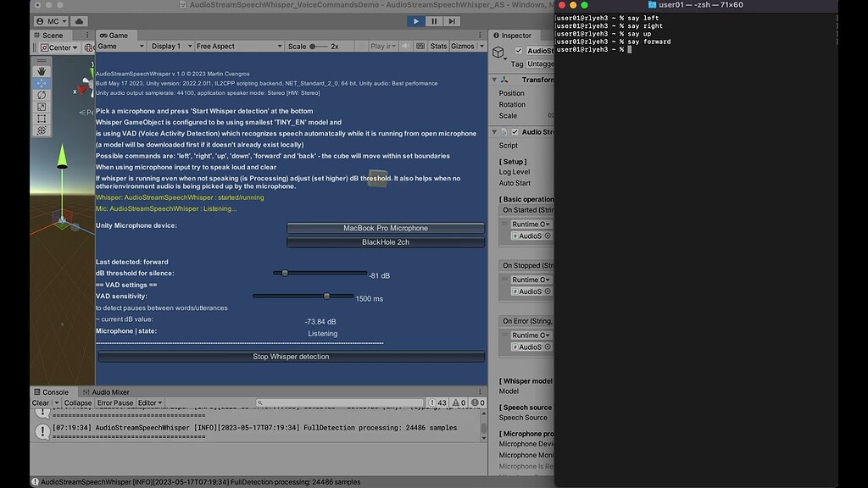The height and width of the screenshot is (488, 868).
Task: Mute game audio via the speaker icon
Action: (406, 46)
